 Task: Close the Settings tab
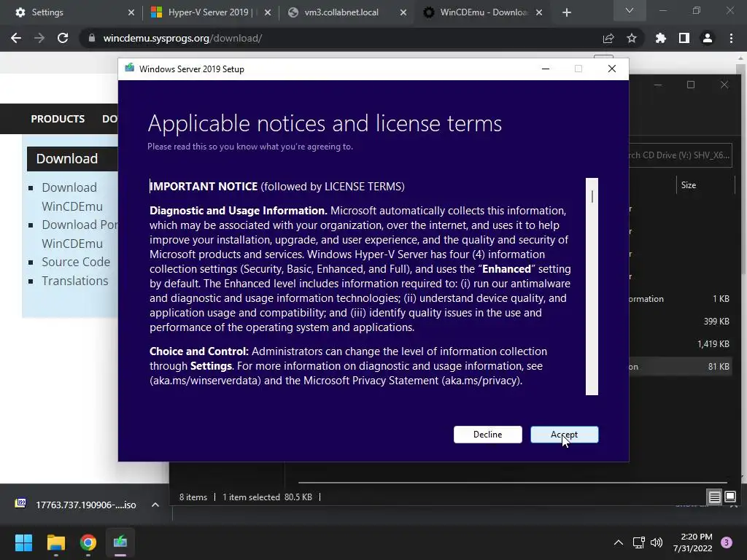[131, 13]
